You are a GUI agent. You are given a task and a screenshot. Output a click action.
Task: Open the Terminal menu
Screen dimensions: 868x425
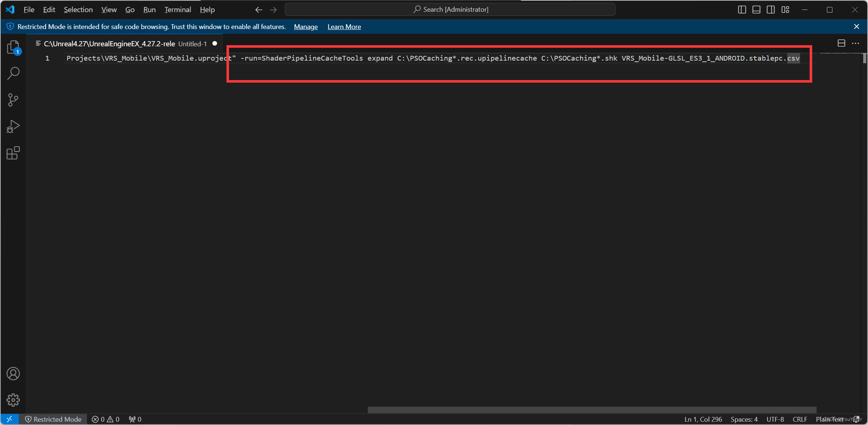coord(177,10)
